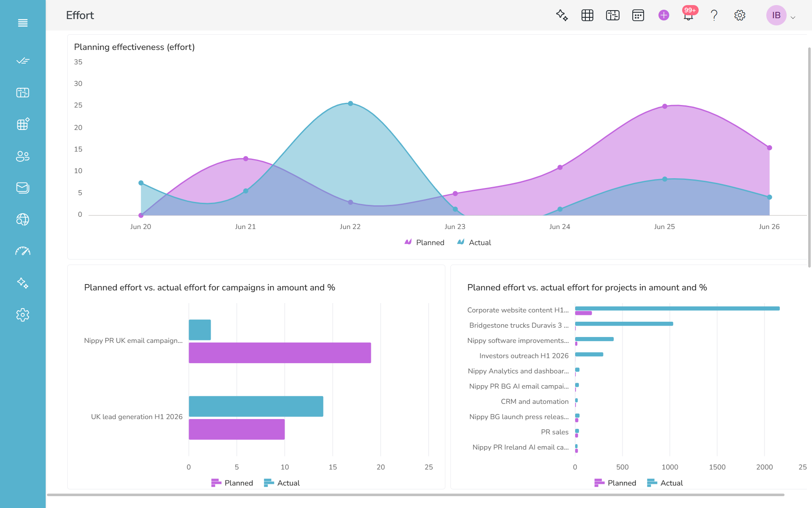Open the help question mark icon

pyautogui.click(x=714, y=15)
